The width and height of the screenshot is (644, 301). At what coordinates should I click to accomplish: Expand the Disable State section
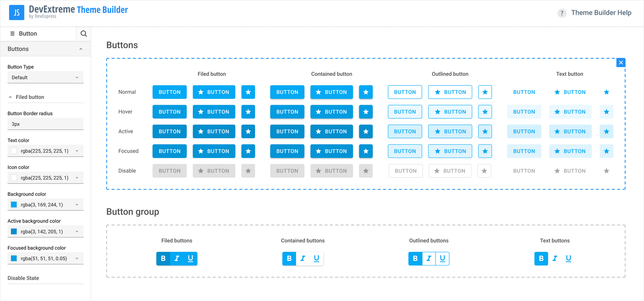pos(45,278)
